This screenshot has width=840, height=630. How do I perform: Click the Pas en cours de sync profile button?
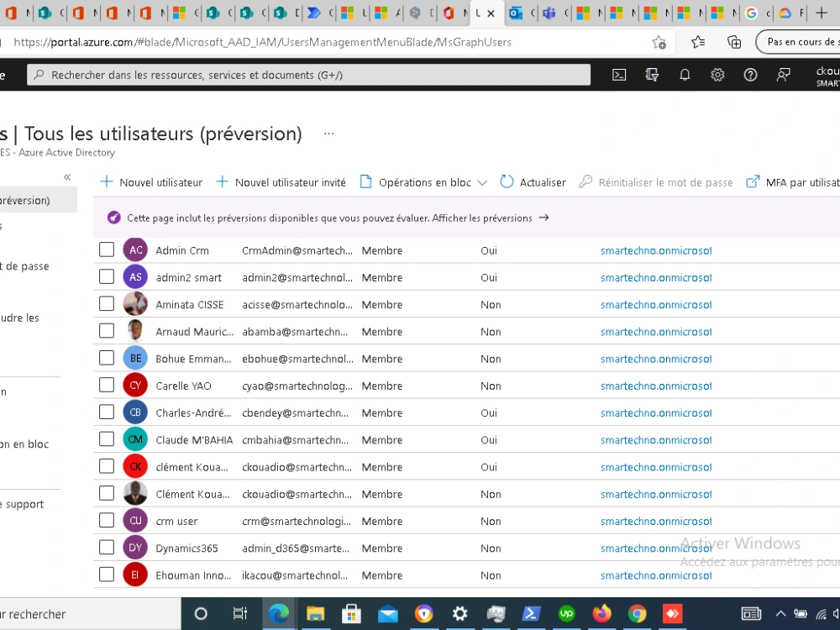[798, 42]
